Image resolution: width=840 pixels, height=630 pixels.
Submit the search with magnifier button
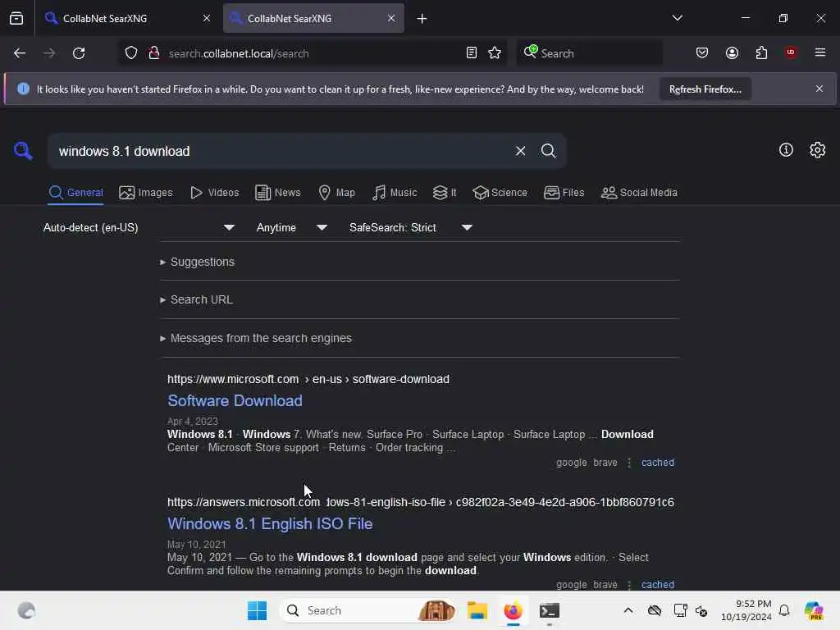click(548, 151)
